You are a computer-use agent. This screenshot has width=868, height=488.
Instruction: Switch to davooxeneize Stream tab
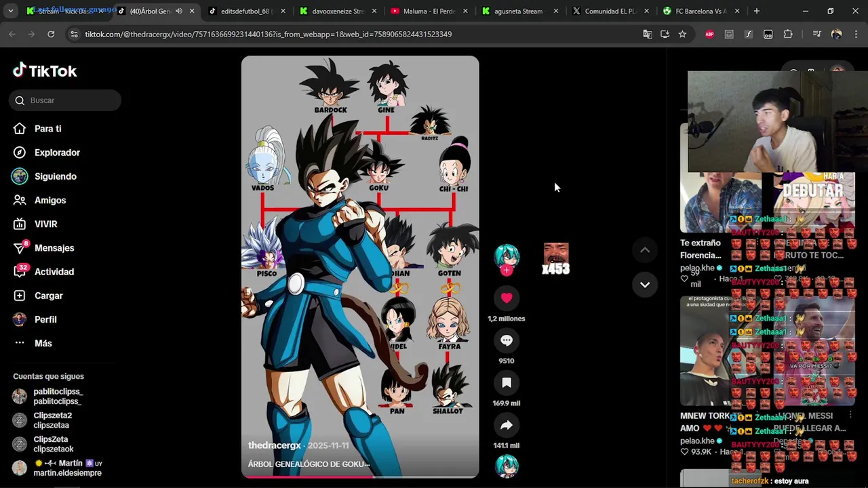click(338, 11)
